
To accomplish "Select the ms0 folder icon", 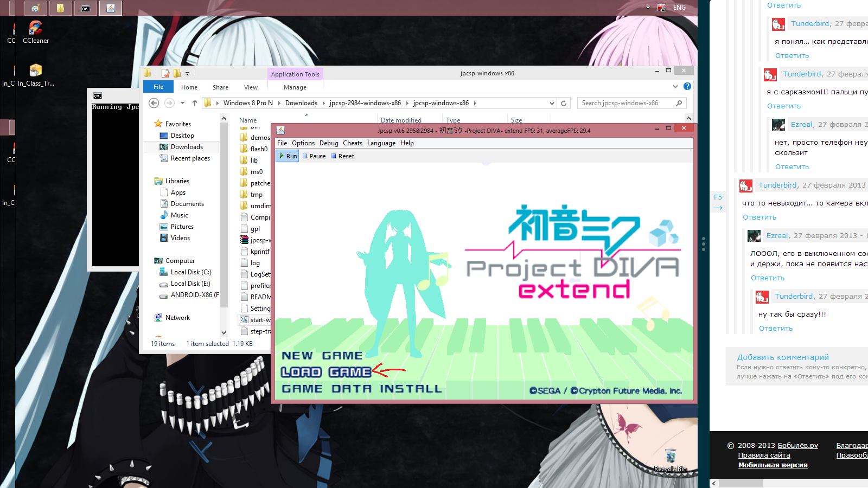I will [244, 172].
